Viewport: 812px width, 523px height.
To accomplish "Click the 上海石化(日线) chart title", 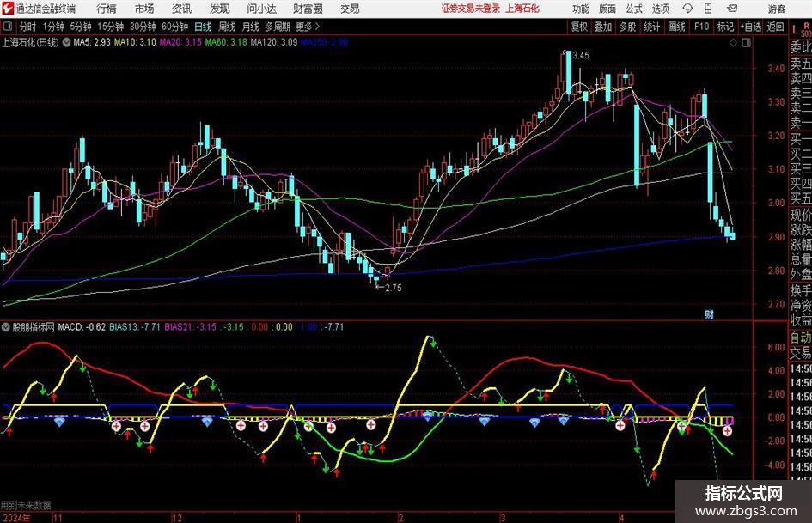I will click(x=30, y=42).
